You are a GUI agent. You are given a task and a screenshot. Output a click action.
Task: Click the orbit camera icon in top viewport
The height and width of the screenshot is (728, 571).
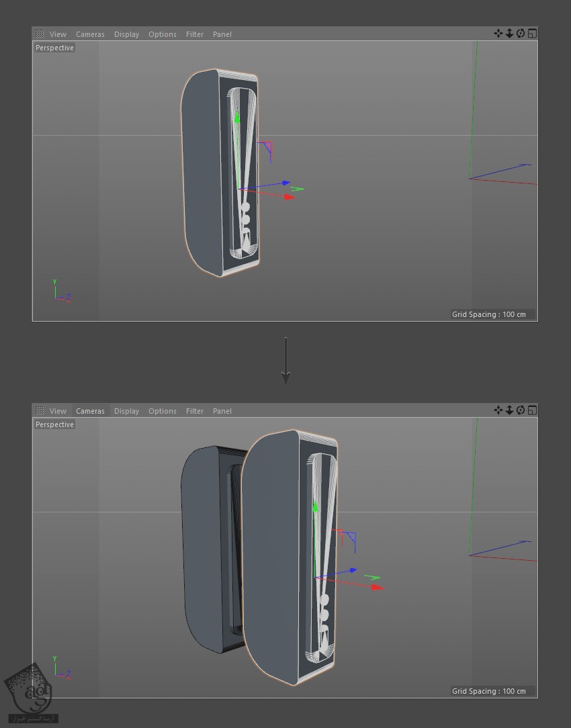tap(521, 34)
